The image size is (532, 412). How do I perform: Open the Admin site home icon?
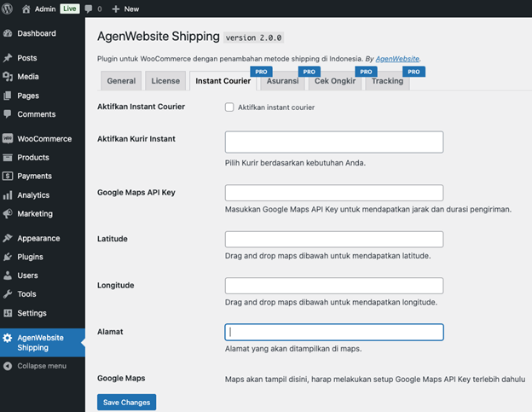tap(26, 9)
